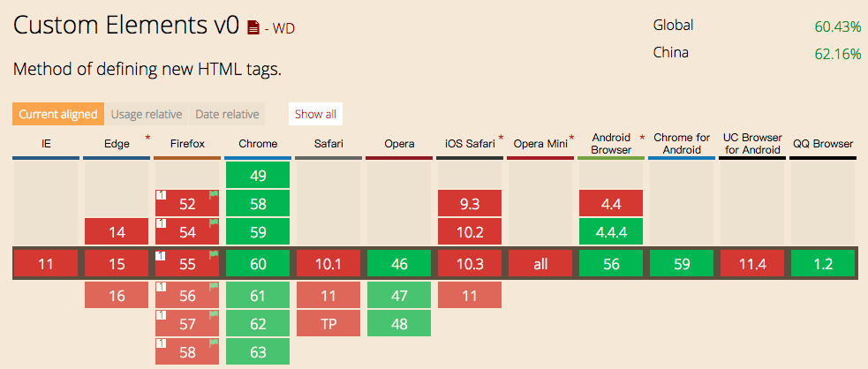Expand the Opera Mini all cell

(x=540, y=264)
